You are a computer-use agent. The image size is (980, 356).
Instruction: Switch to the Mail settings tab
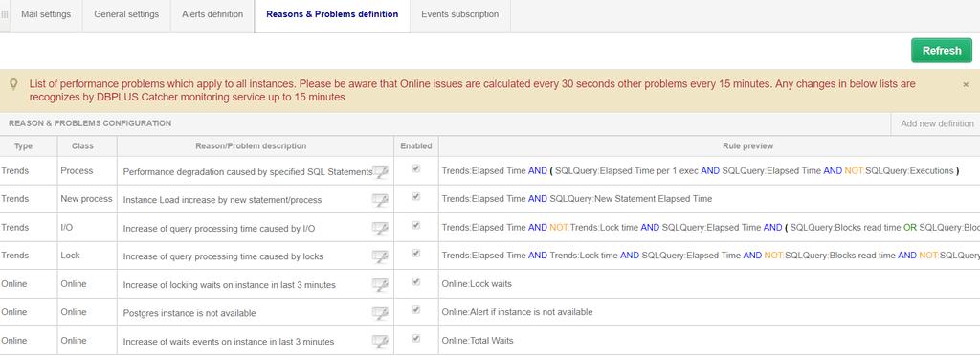[46, 14]
